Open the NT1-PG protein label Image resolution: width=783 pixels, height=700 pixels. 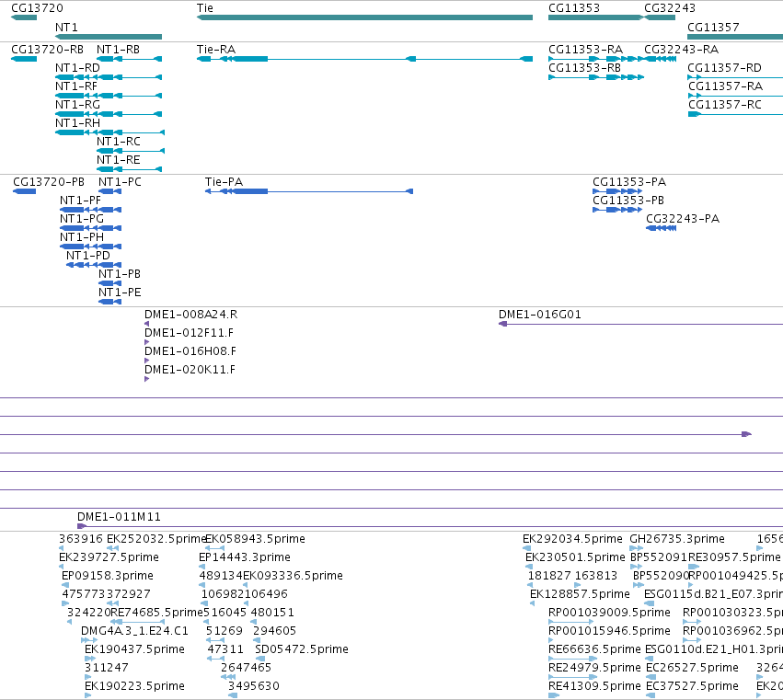[x=82, y=219]
